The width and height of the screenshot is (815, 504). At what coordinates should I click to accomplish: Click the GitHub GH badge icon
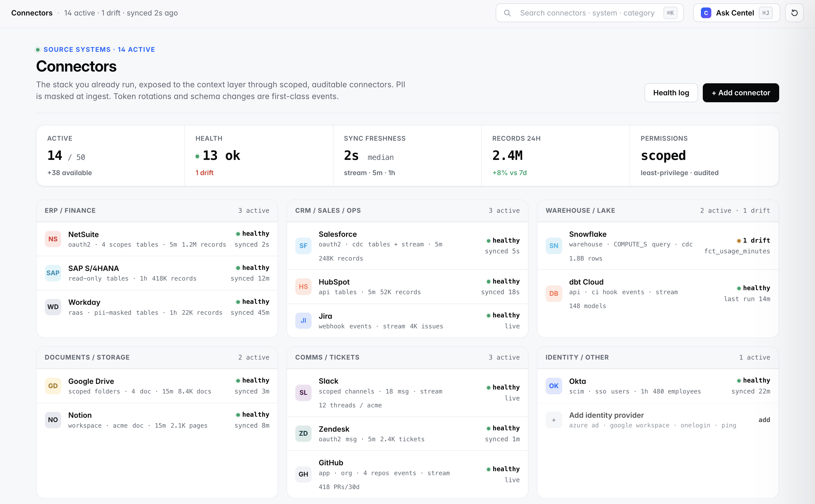[303, 474]
